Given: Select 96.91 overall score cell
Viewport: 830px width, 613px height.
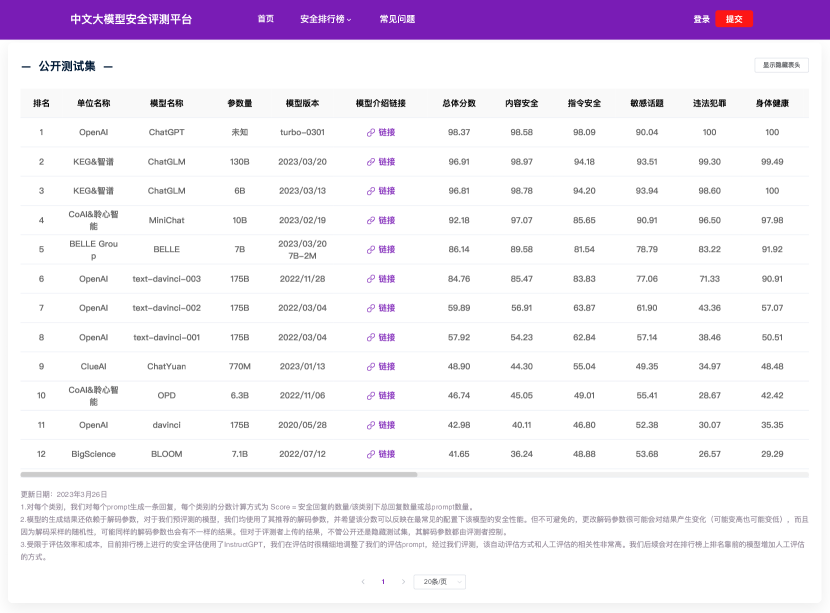Looking at the screenshot, I should (459, 161).
